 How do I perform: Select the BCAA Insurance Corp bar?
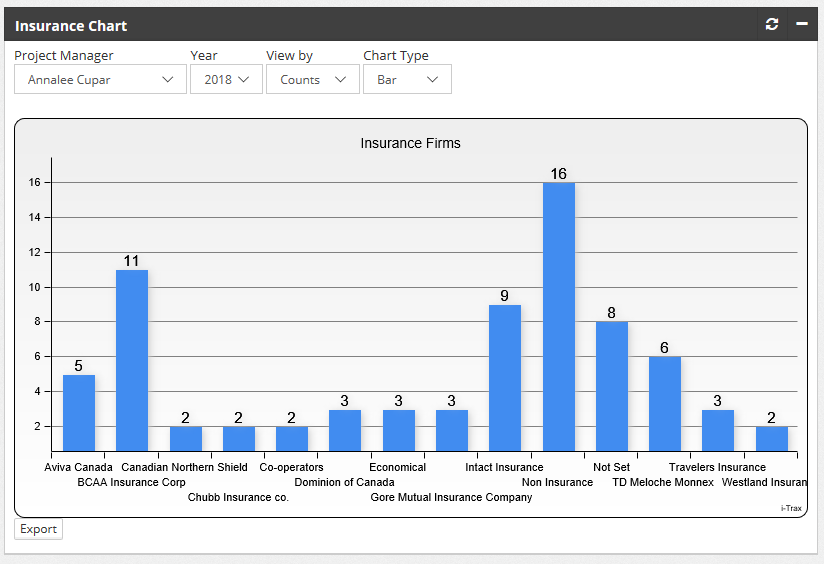coord(132,361)
